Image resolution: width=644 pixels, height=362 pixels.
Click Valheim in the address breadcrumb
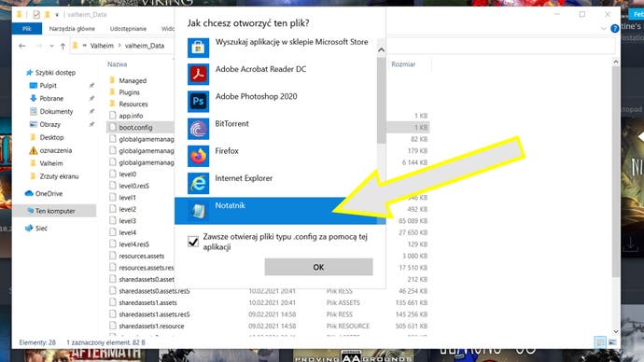102,46
